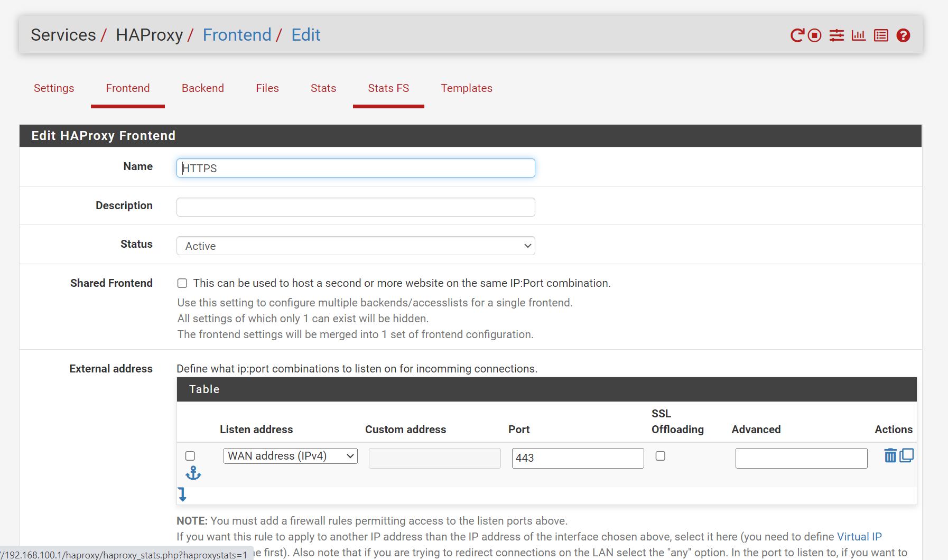Open the Files tab
Image resolution: width=948 pixels, height=560 pixels.
(267, 88)
